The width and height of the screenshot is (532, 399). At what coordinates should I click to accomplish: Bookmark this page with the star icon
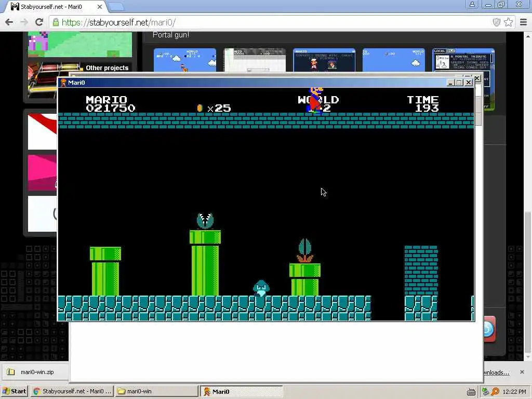[x=508, y=22]
